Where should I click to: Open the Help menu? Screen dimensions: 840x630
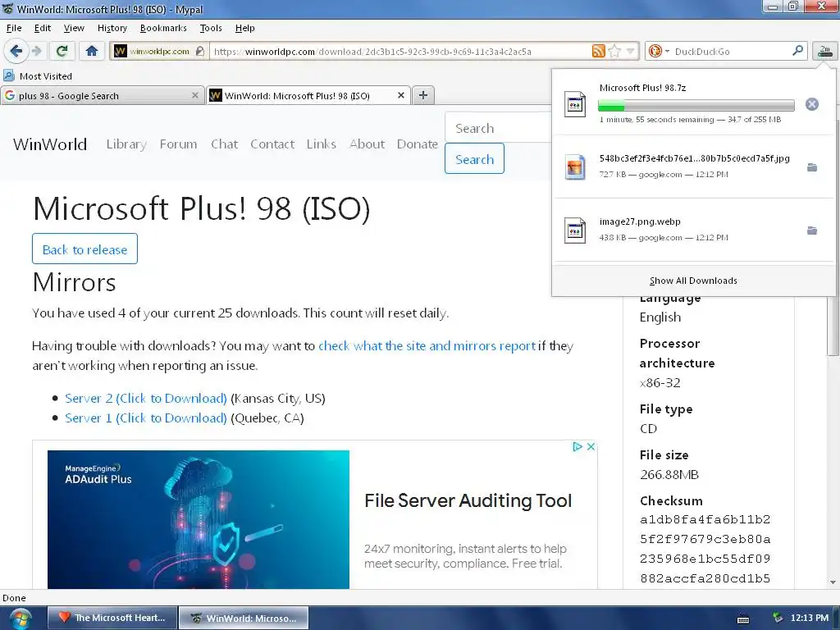[244, 28]
